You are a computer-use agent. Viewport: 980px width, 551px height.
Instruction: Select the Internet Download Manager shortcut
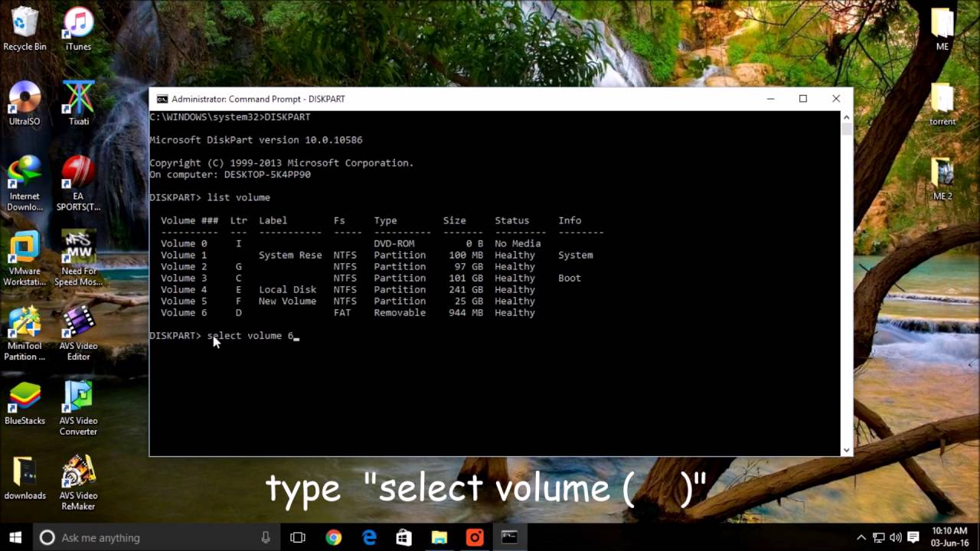[24, 184]
